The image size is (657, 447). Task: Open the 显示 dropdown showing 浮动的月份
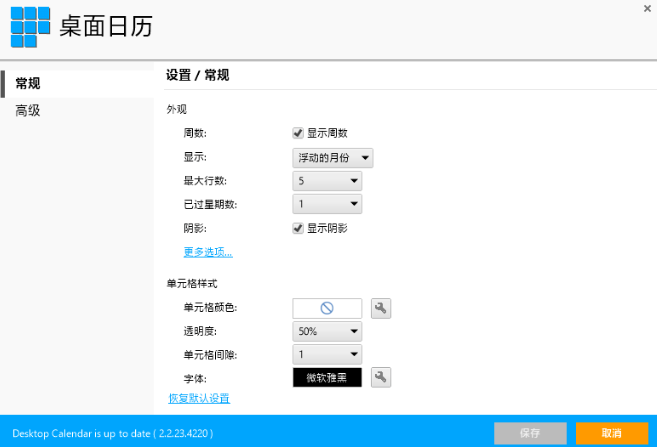[x=333, y=158]
